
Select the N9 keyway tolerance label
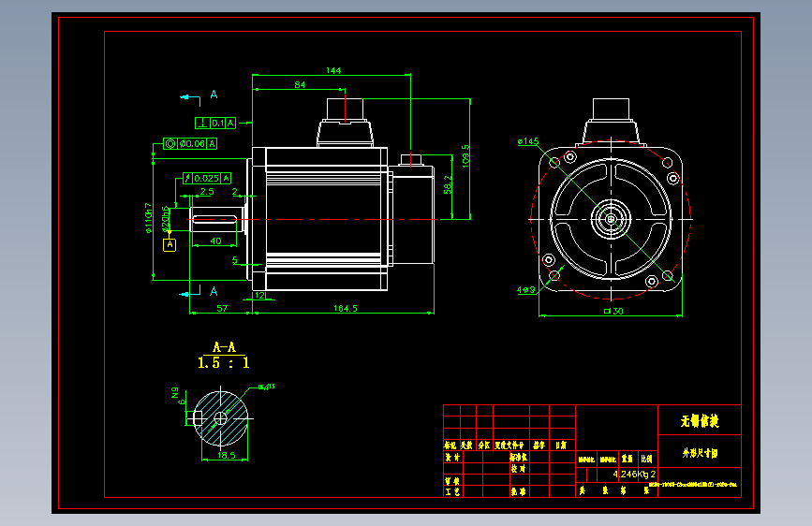click(x=175, y=392)
